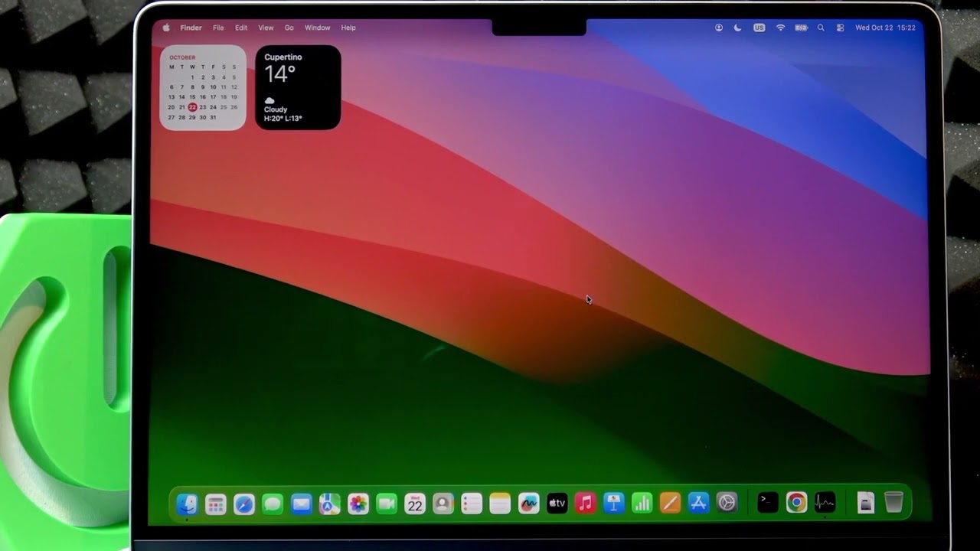The width and height of the screenshot is (980, 551).
Task: Open Spotlight search in menu bar
Action: [x=821, y=28]
